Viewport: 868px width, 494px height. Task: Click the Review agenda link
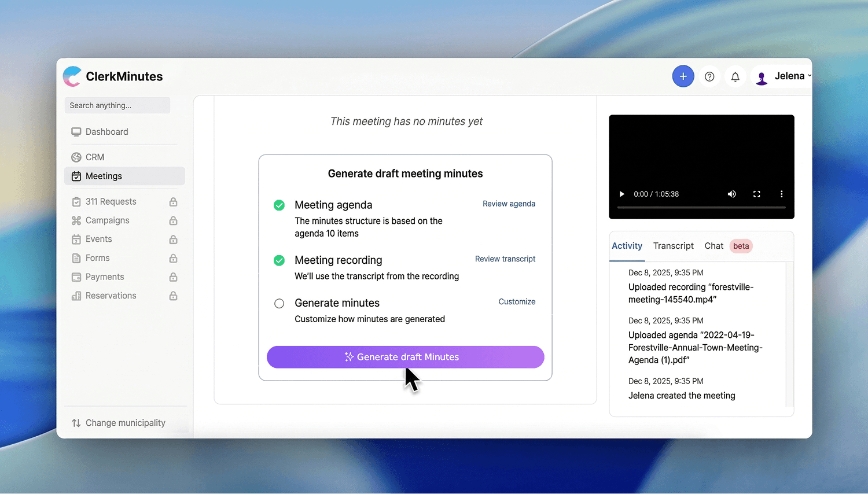coord(509,204)
